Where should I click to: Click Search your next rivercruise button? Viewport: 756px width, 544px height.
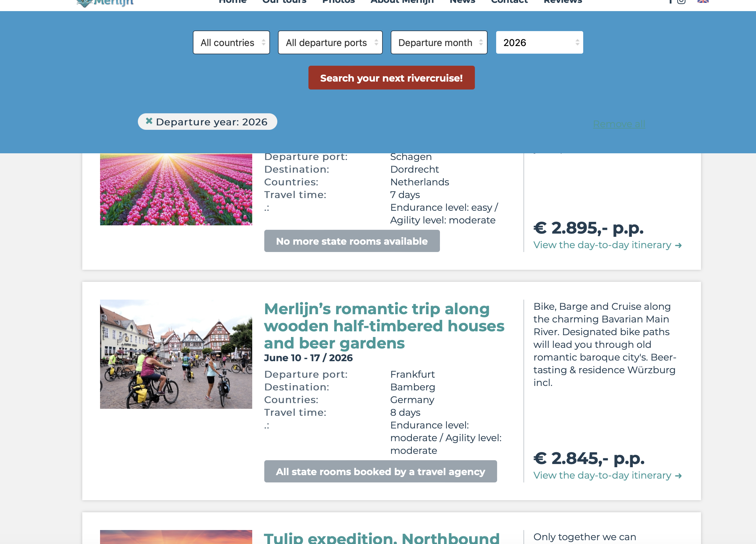tap(391, 78)
